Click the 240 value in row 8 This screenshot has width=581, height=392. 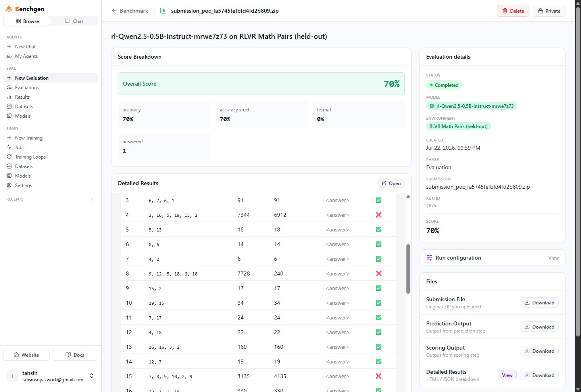[279, 273]
